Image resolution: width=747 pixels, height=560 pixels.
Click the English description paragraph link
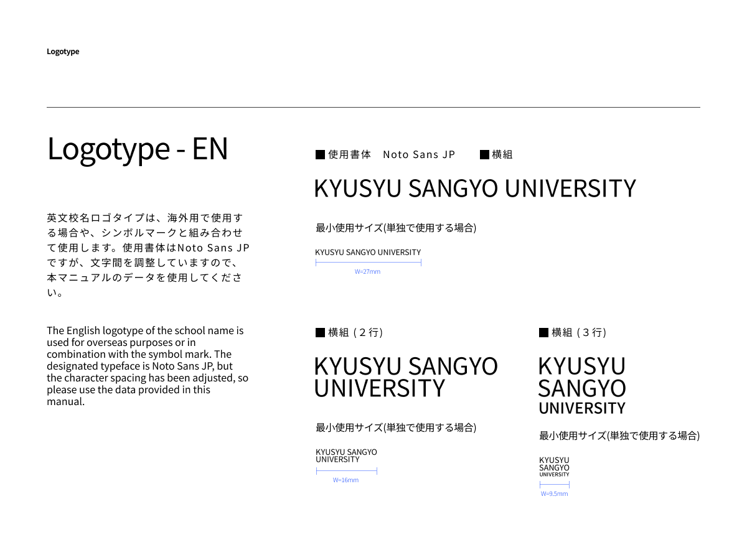(148, 364)
